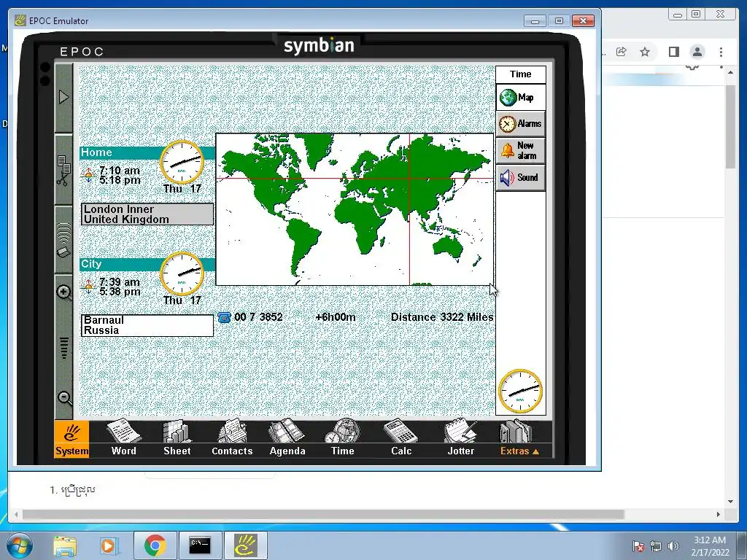Select the Barnaul Russia city box
The width and height of the screenshot is (747, 560).
147,325
